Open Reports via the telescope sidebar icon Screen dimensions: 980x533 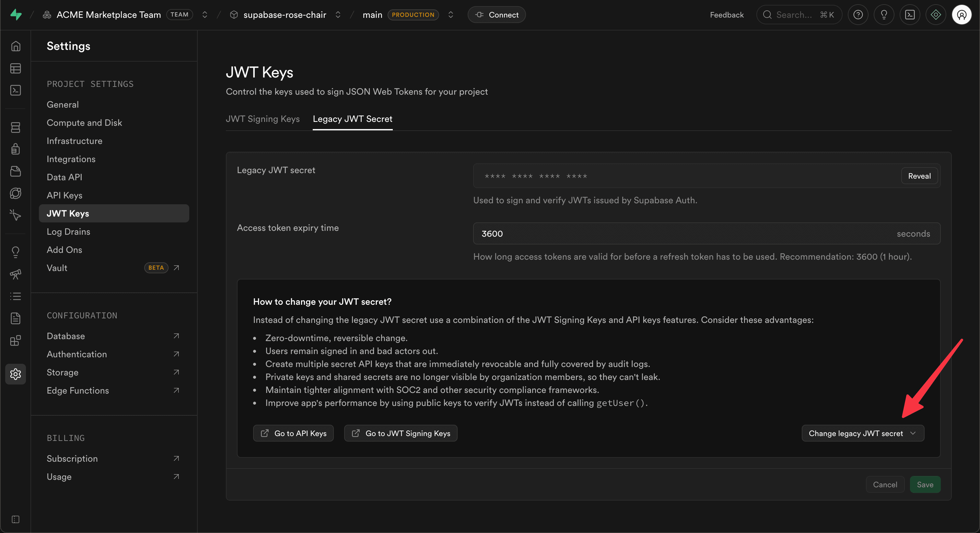point(15,274)
